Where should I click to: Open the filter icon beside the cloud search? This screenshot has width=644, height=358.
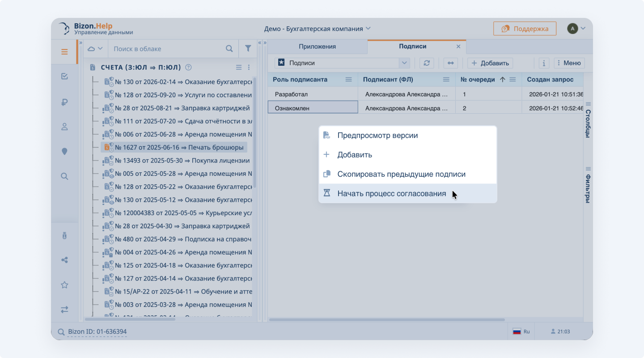click(x=248, y=48)
